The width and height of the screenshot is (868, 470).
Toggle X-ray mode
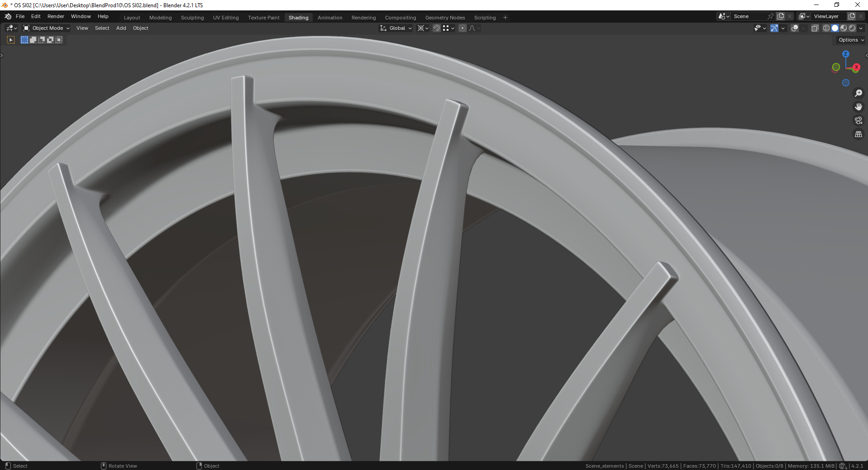(x=815, y=28)
